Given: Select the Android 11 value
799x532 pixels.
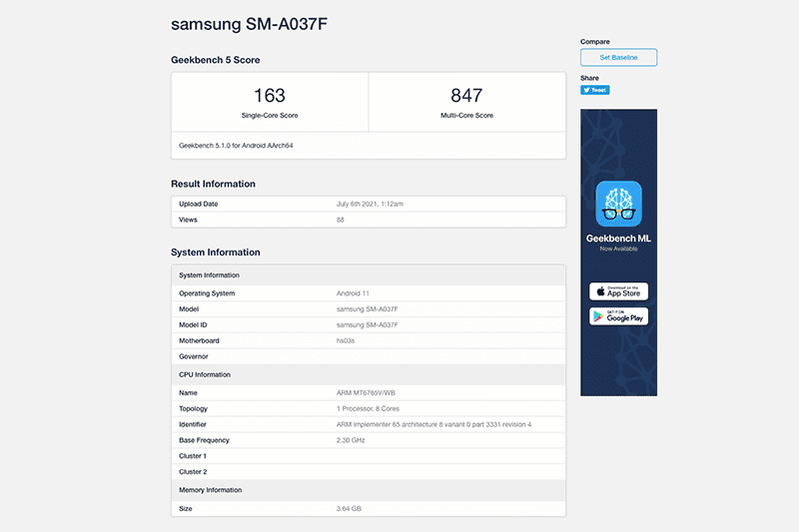Looking at the screenshot, I should click(353, 293).
